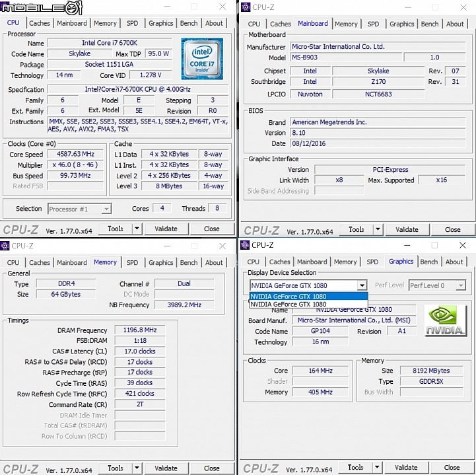Open About tab in Graphics window
Viewport: 476px width, 475px height.
pos(454,262)
